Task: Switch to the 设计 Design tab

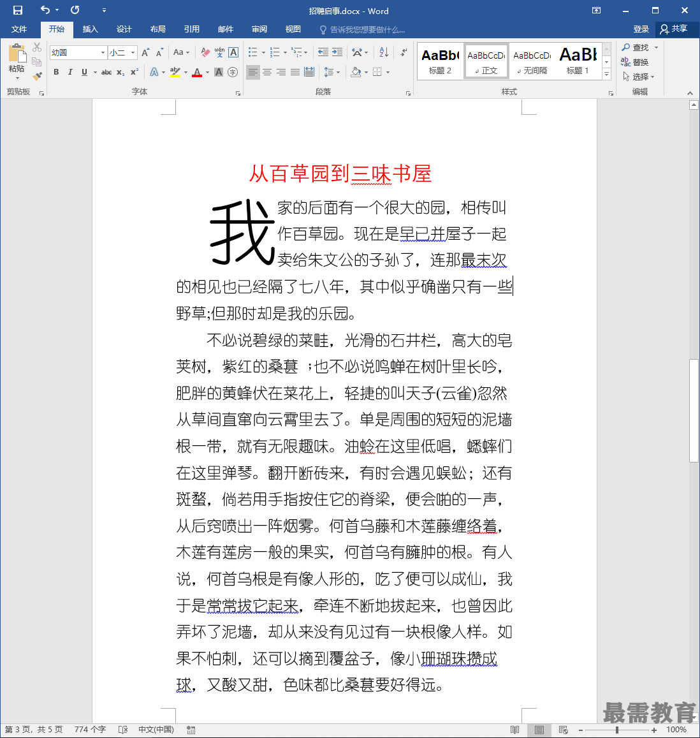Action: click(x=124, y=29)
